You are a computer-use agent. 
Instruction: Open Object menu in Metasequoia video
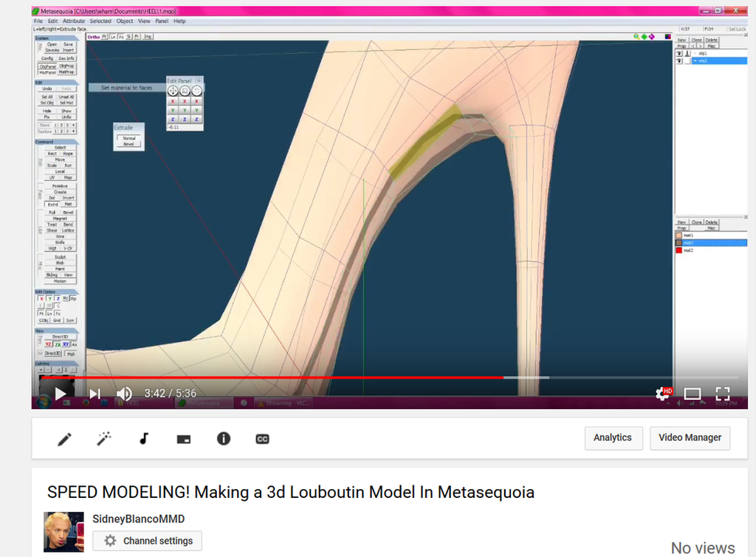[x=124, y=21]
